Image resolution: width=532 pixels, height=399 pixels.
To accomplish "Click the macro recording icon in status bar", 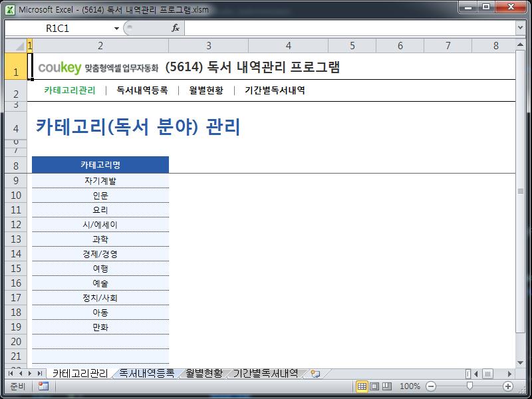I will point(43,386).
